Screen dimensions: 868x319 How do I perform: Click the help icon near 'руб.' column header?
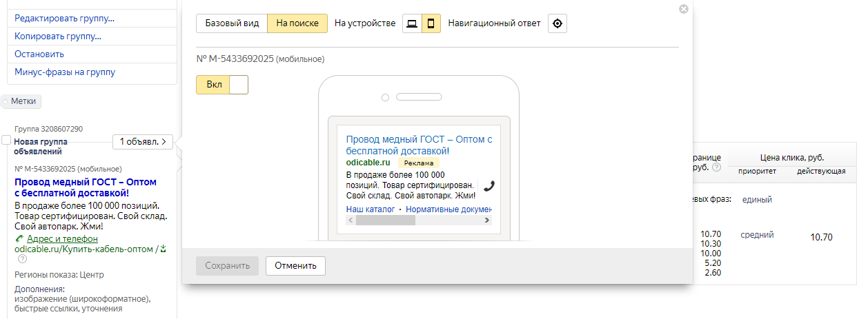(x=716, y=167)
